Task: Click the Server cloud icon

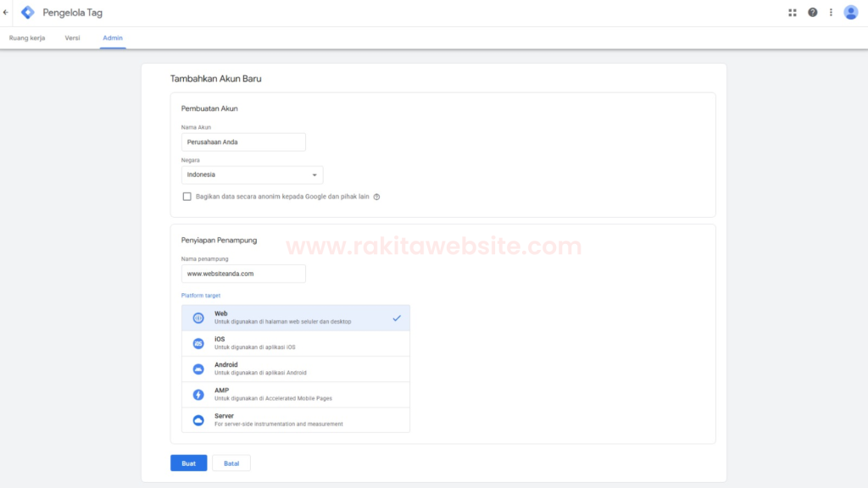Action: pos(198,420)
